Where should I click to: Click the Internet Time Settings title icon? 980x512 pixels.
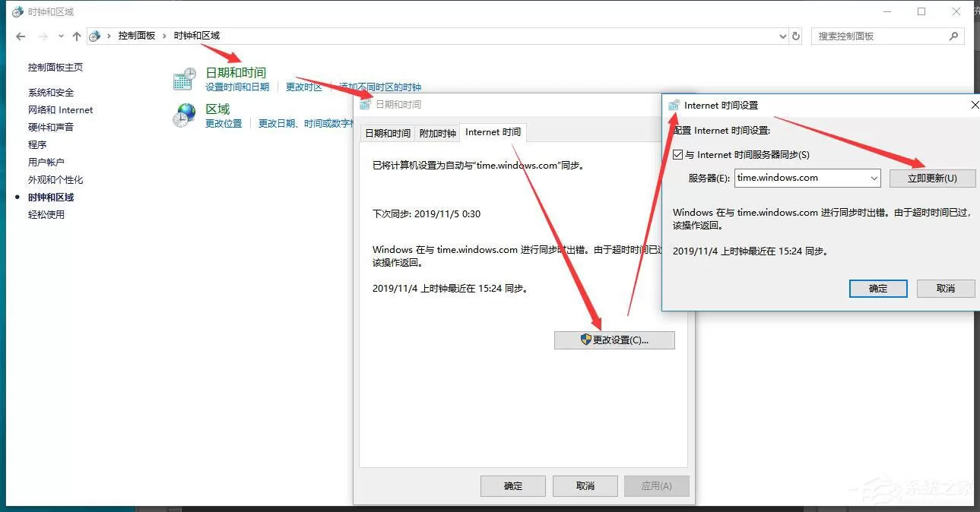(x=674, y=105)
